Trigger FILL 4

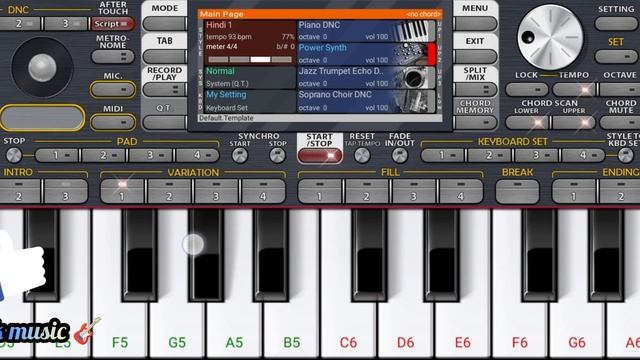coord(461,191)
